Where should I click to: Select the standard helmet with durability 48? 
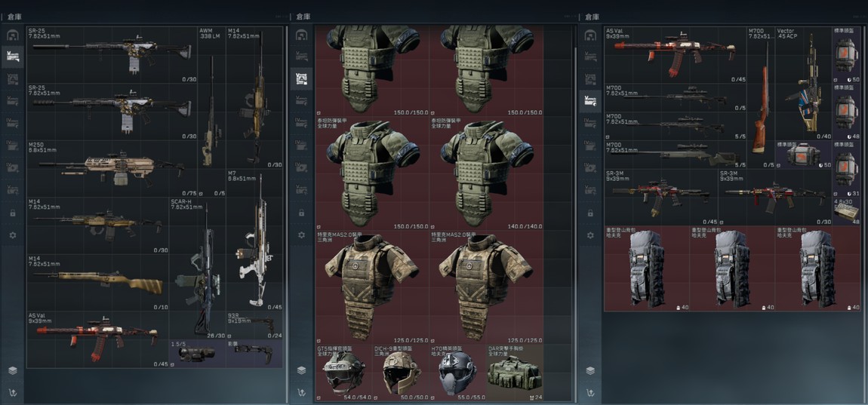tap(846, 112)
